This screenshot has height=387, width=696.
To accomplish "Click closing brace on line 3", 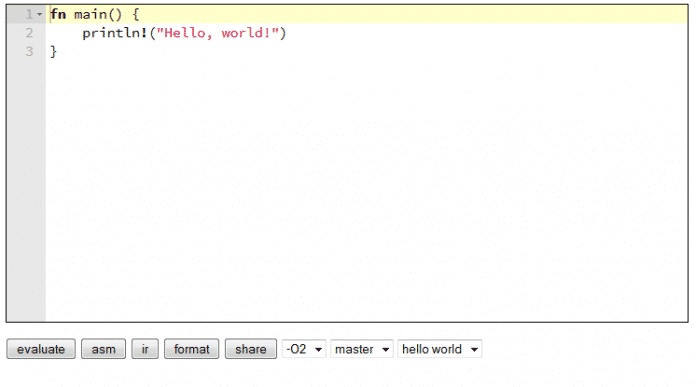I will coord(53,51).
